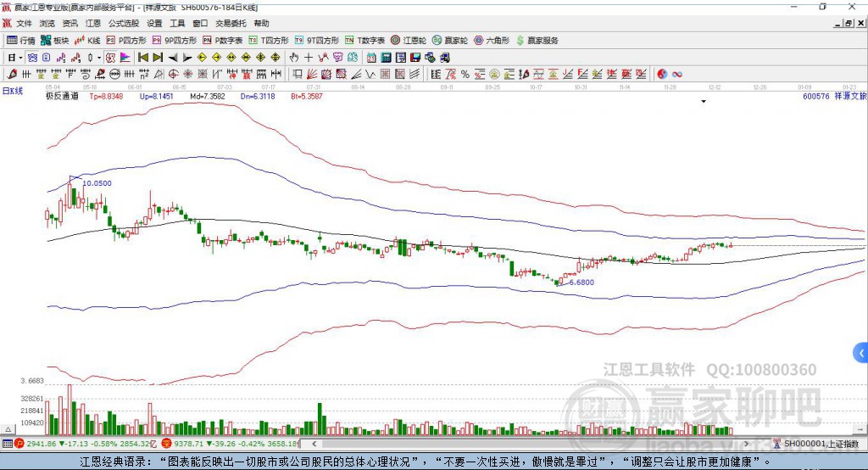The width and height of the screenshot is (868, 470).
Task: Open the 设置 menu
Action: click(x=154, y=23)
